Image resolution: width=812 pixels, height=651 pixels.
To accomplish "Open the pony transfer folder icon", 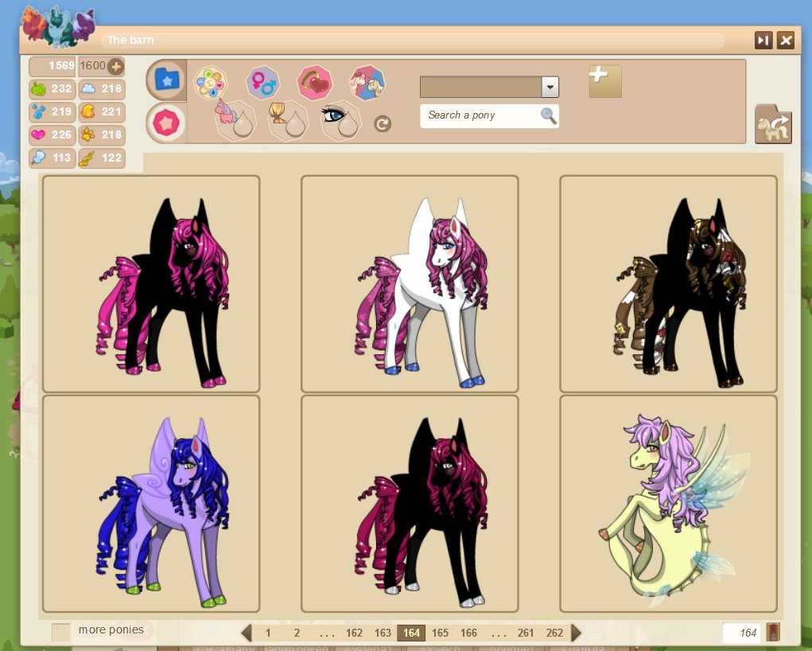I will pos(773,124).
